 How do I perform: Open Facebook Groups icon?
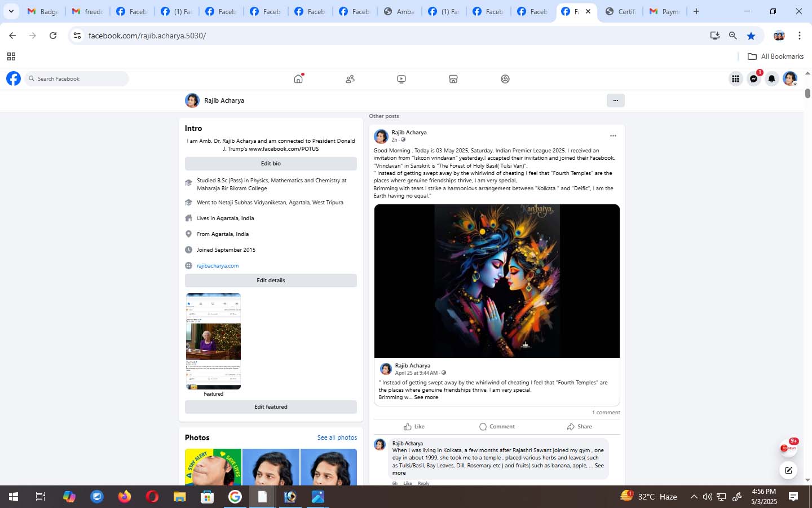coord(505,79)
